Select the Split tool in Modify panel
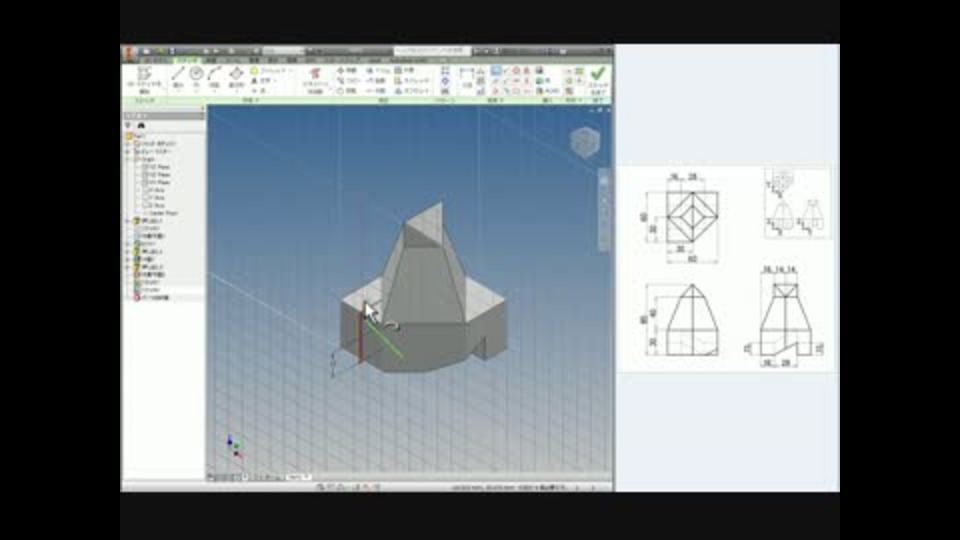Screen dimensions: 960x540 376,91
